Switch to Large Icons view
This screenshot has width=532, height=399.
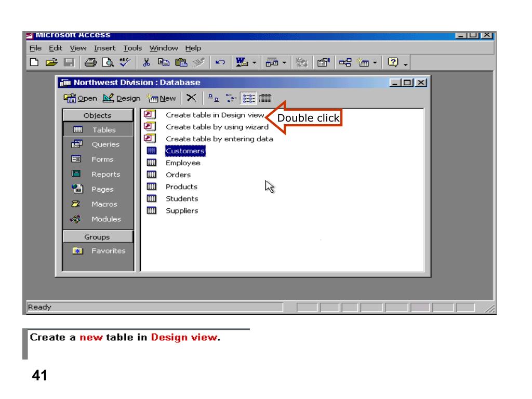click(x=213, y=98)
